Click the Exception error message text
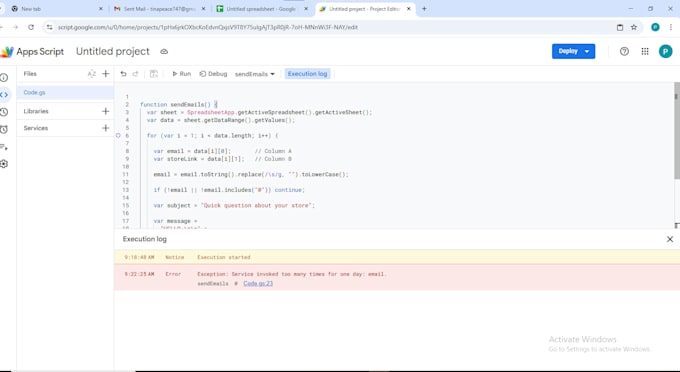This screenshot has width=680, height=372. point(291,274)
